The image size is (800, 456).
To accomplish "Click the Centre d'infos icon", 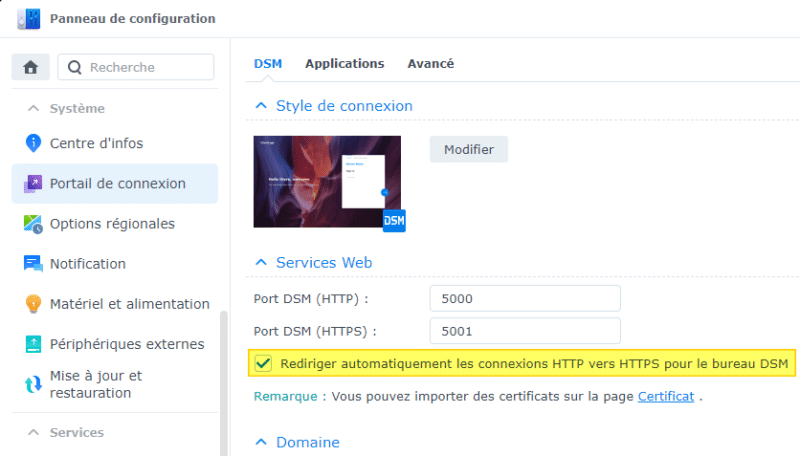I will coord(33,143).
